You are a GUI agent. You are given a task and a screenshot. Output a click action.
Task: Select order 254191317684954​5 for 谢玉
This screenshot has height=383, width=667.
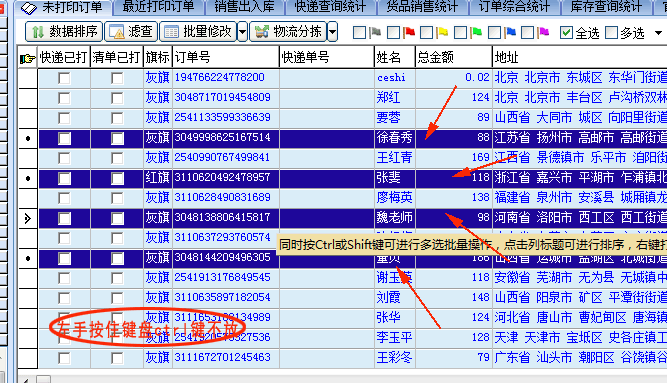(x=222, y=277)
